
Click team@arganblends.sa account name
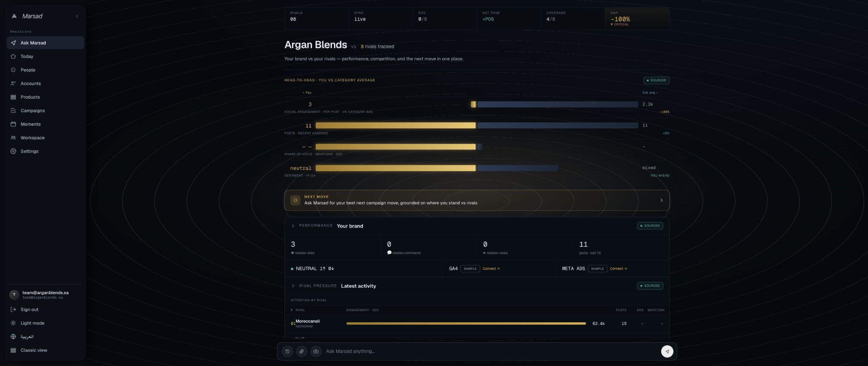tap(45, 293)
